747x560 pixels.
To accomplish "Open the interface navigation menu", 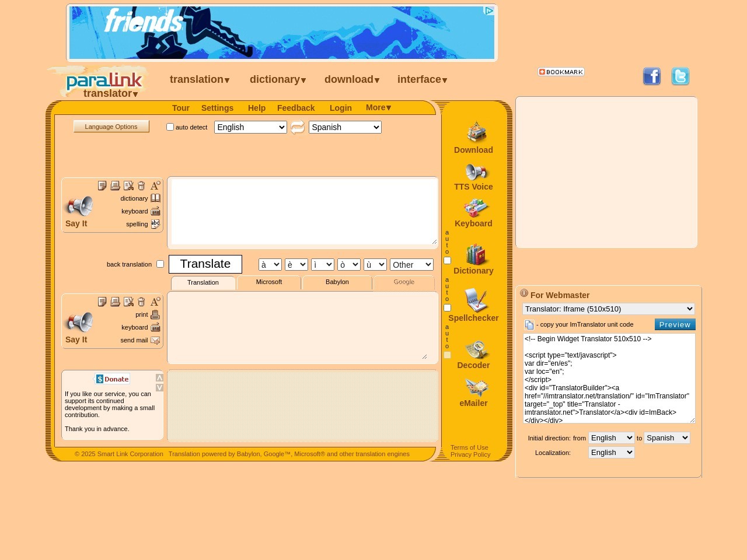I will coord(423,79).
